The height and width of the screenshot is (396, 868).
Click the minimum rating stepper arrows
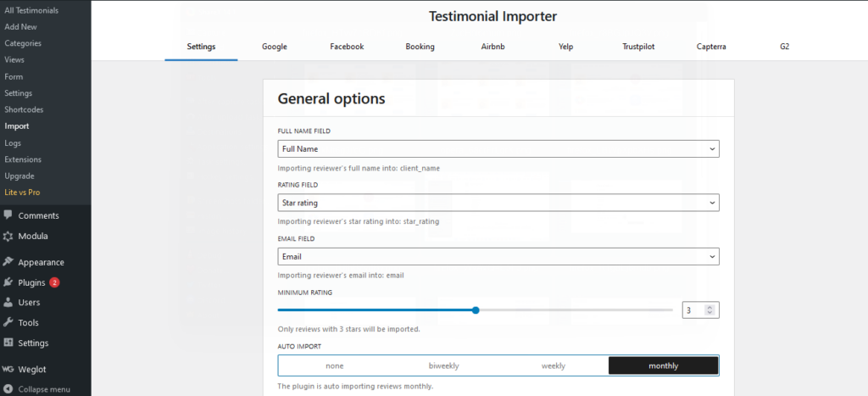709,310
